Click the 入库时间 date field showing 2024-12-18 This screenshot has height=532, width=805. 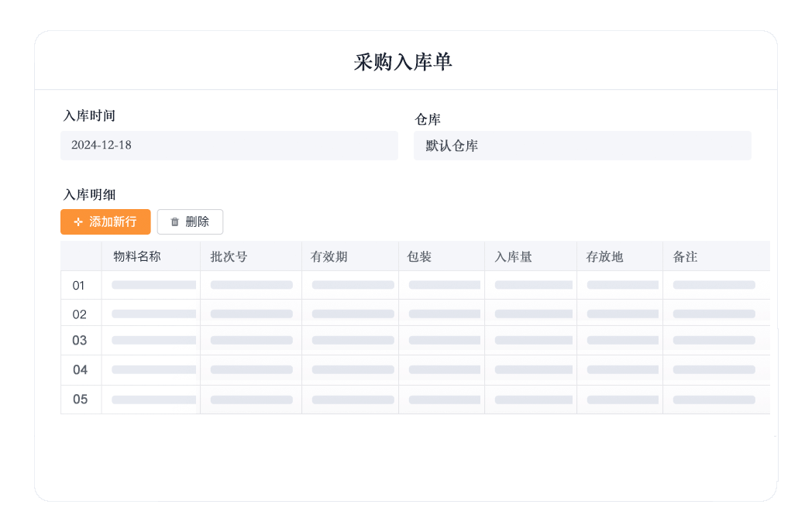[x=229, y=146]
